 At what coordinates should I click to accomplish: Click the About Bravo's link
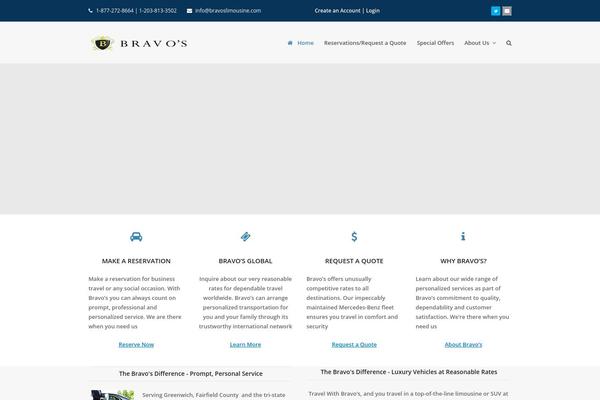point(463,344)
